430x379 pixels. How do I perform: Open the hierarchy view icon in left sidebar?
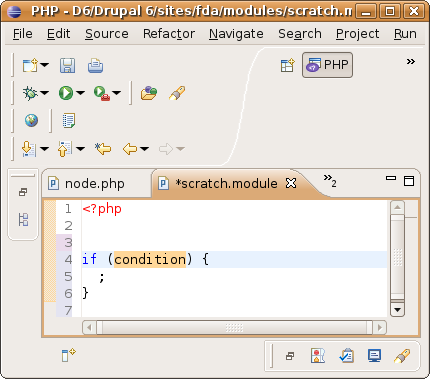(x=23, y=220)
